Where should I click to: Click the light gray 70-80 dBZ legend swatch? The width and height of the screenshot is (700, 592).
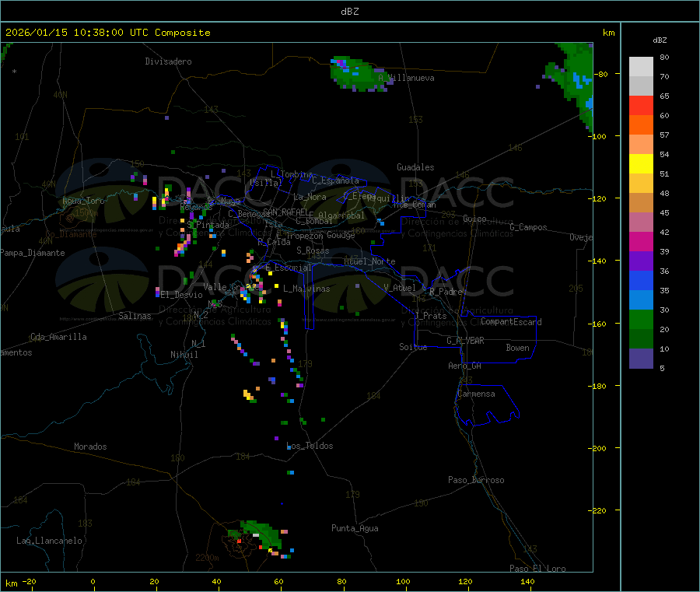[x=641, y=67]
